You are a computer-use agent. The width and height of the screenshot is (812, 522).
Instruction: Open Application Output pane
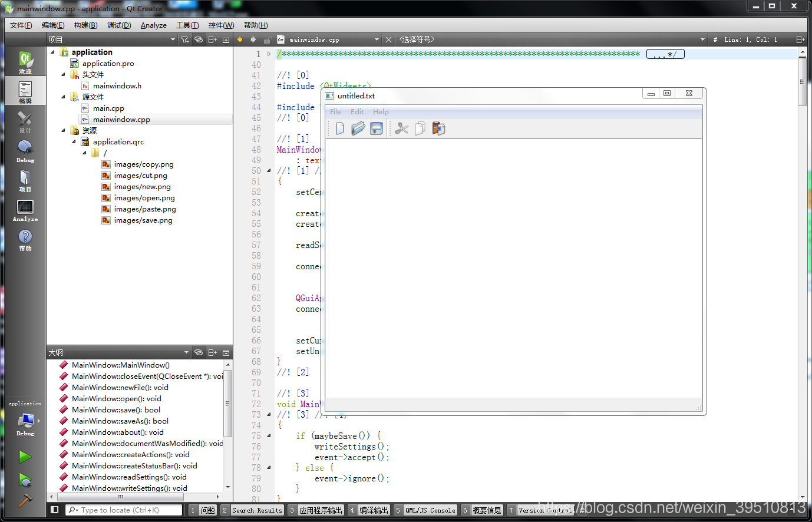coord(316,510)
